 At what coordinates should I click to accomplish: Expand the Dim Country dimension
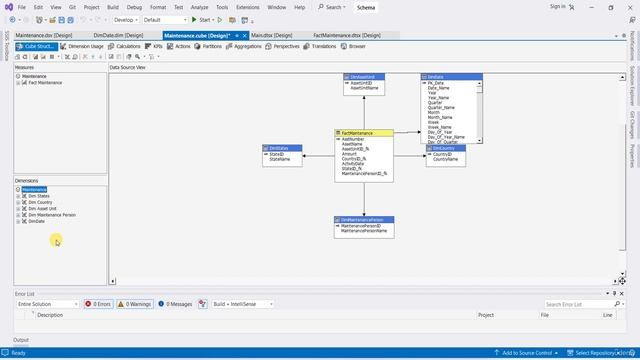click(x=18, y=202)
